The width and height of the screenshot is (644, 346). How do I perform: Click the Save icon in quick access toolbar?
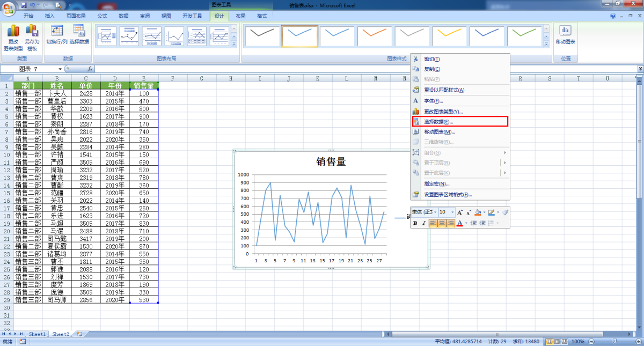tap(24, 5)
